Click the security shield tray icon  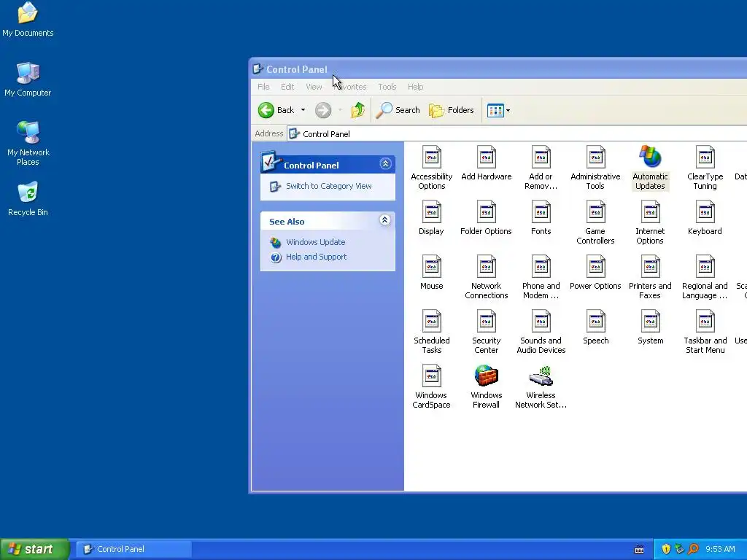click(x=666, y=549)
